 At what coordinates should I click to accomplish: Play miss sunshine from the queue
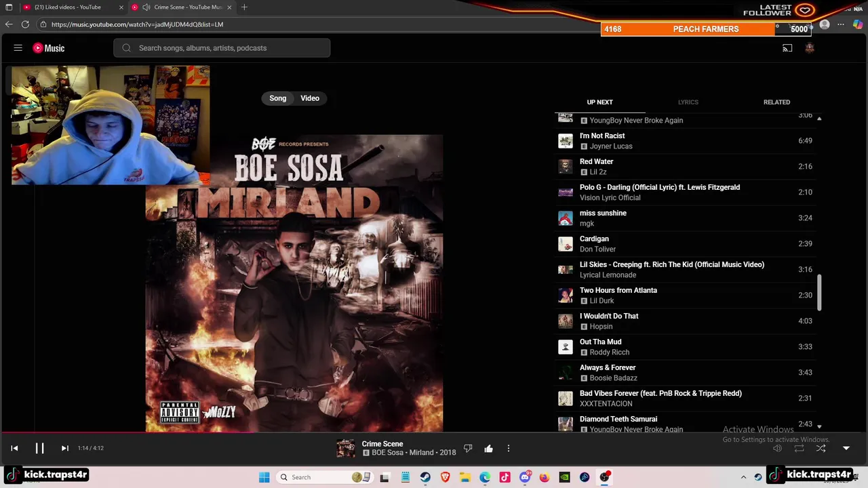click(685, 218)
